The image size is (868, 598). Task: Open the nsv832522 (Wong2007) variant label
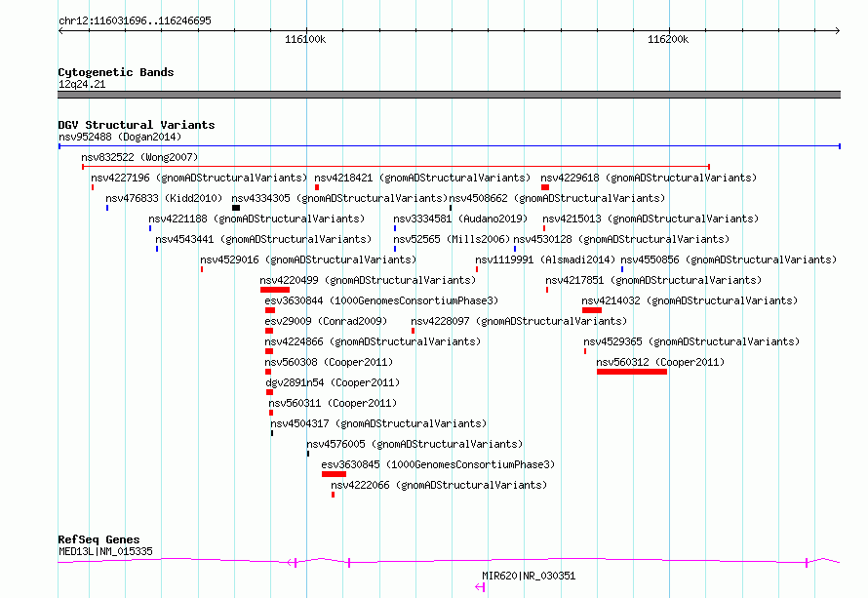139,157
